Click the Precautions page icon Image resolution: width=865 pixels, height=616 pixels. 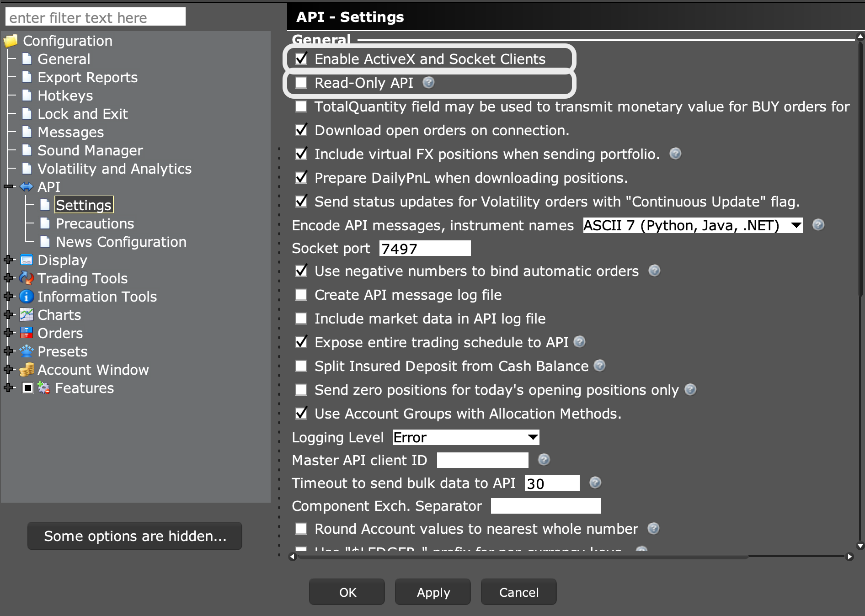click(x=45, y=223)
